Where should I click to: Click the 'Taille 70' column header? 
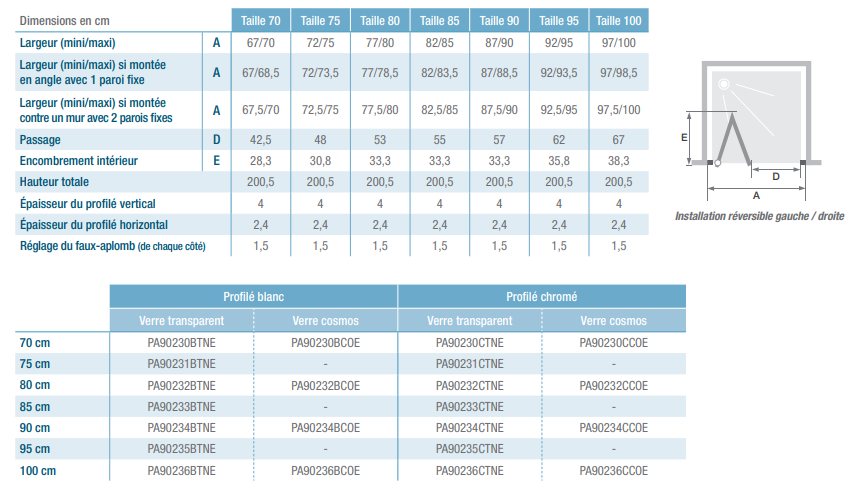coord(261,21)
